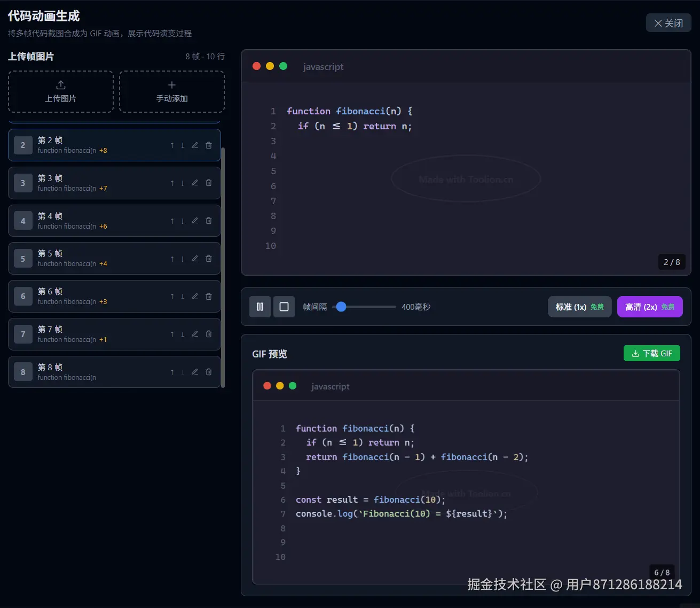Delete frame 5 with trash icon

click(209, 259)
